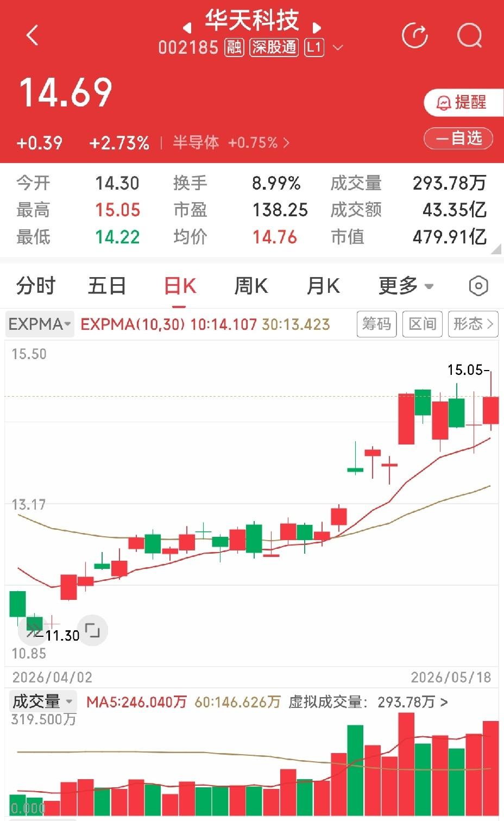
Task: Tap the L1 level badge
Action: (314, 47)
